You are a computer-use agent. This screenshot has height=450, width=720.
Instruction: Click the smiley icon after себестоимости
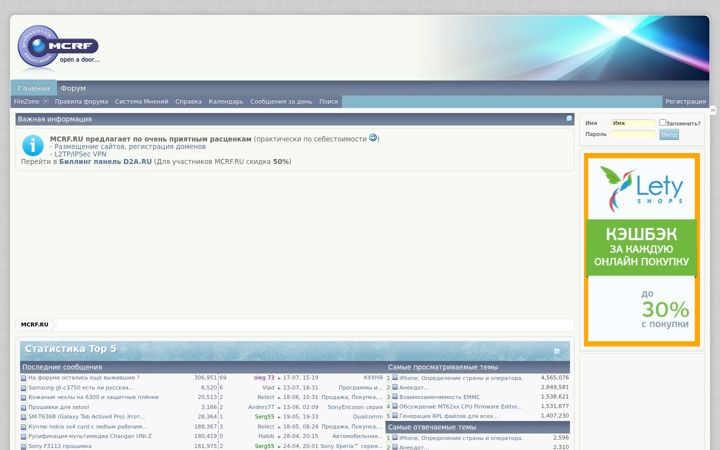coord(373,137)
